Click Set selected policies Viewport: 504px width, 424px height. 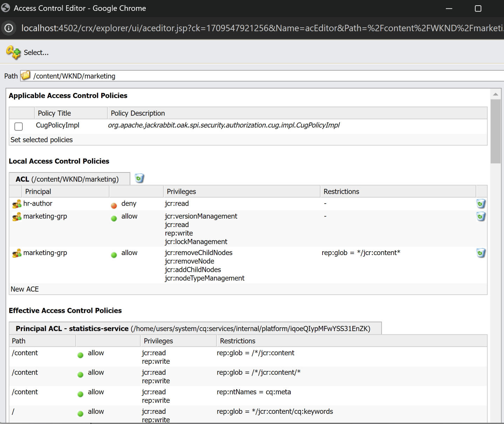42,140
